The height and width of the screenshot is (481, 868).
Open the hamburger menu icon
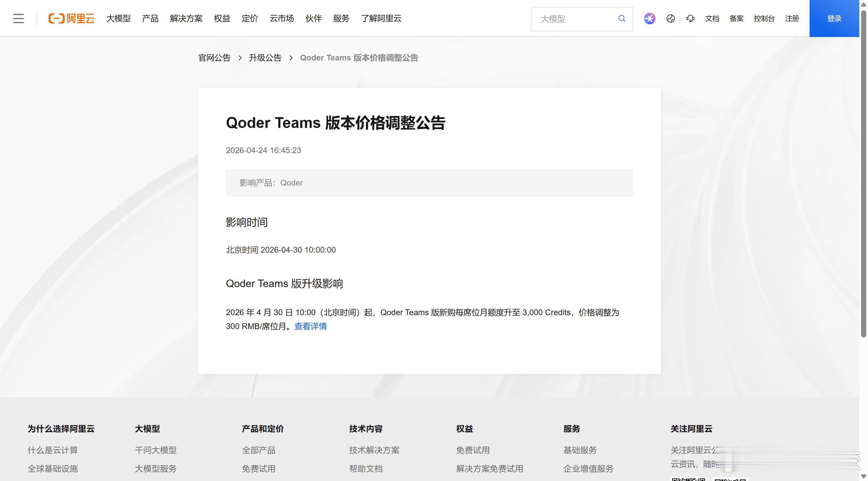coord(19,19)
